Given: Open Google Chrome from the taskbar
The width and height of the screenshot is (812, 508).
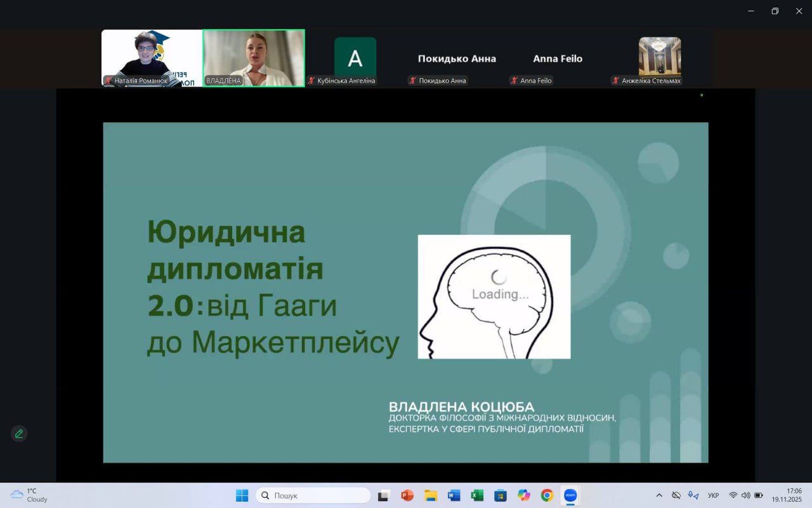Looking at the screenshot, I should 546,495.
